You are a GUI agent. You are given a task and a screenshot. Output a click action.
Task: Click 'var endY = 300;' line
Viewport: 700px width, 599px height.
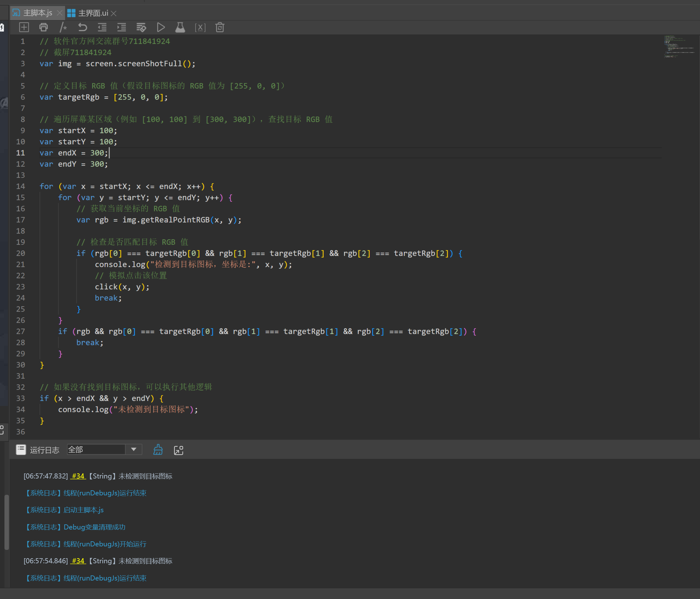pos(74,164)
